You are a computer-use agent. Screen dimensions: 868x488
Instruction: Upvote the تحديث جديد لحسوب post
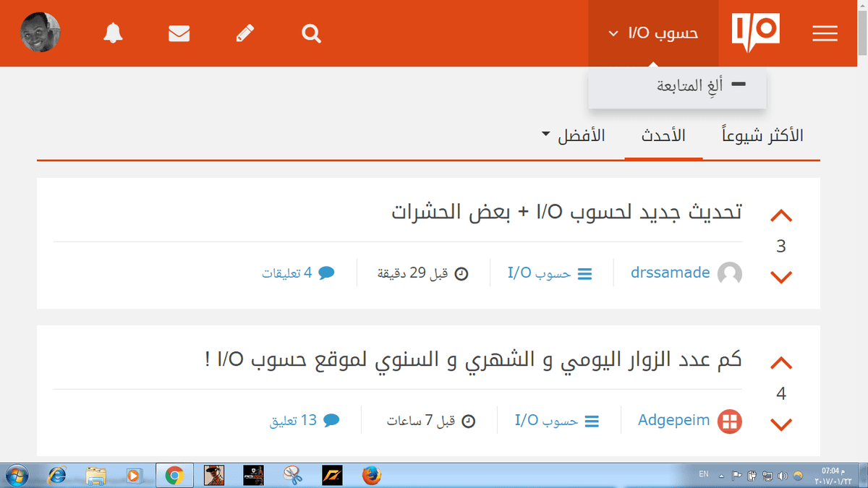coord(781,216)
